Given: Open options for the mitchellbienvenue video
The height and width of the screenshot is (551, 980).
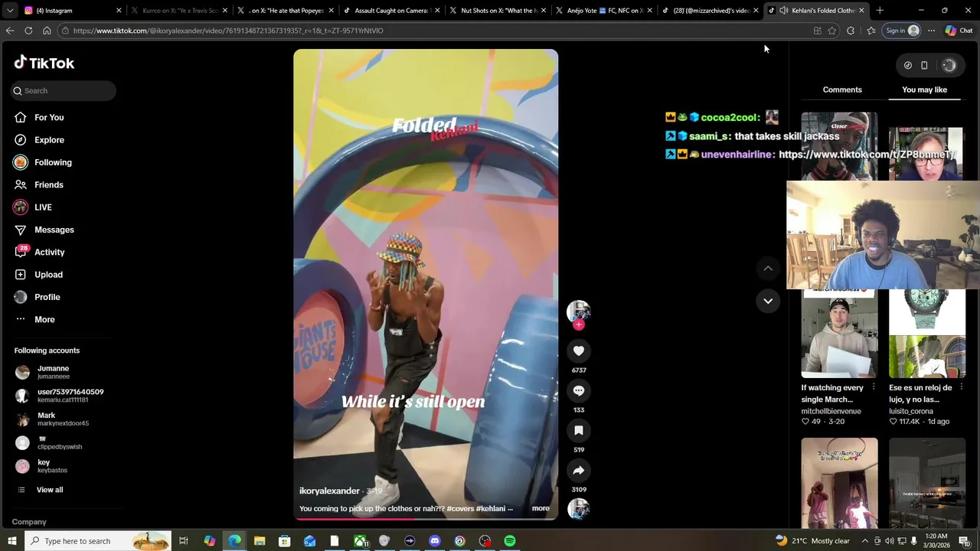Looking at the screenshot, I should click(x=874, y=388).
